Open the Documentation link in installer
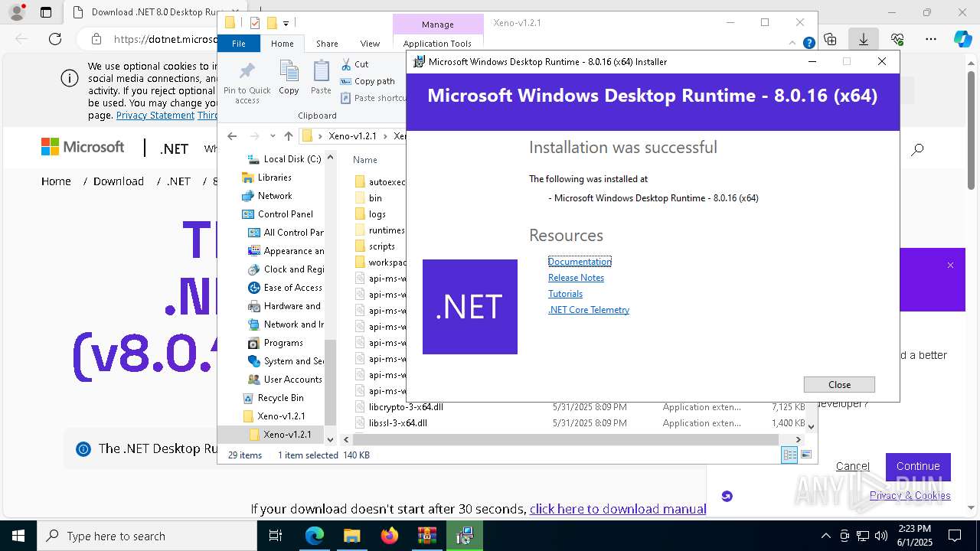The width and height of the screenshot is (980, 551). click(x=580, y=262)
